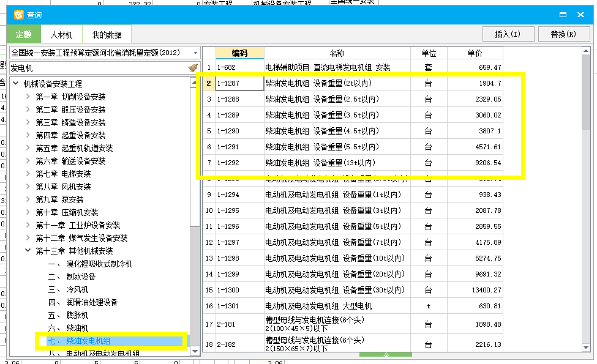Click the 插入(I) button
This screenshot has height=364, width=597.
point(508,34)
